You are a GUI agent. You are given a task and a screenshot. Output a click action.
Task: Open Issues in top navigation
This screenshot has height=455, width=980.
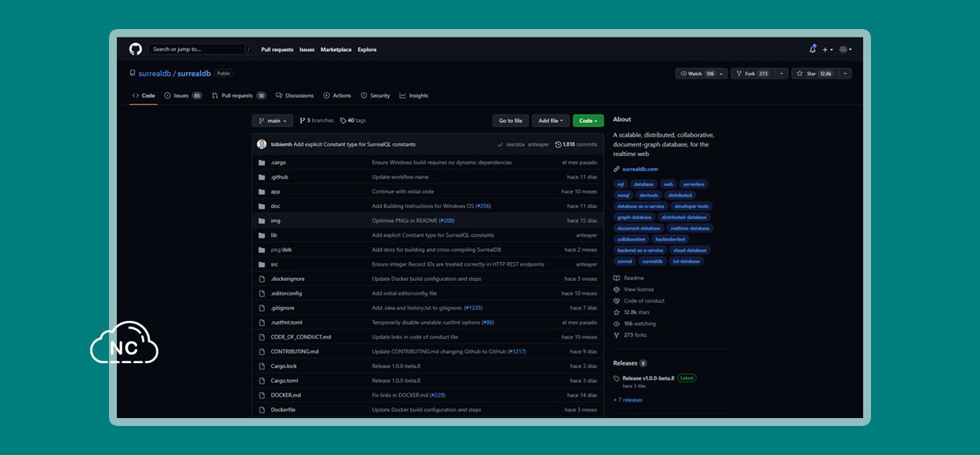307,49
